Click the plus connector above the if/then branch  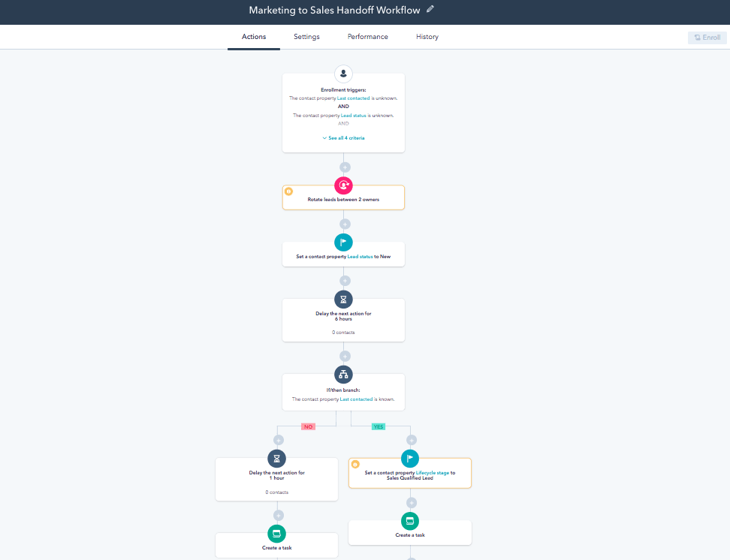click(x=343, y=356)
